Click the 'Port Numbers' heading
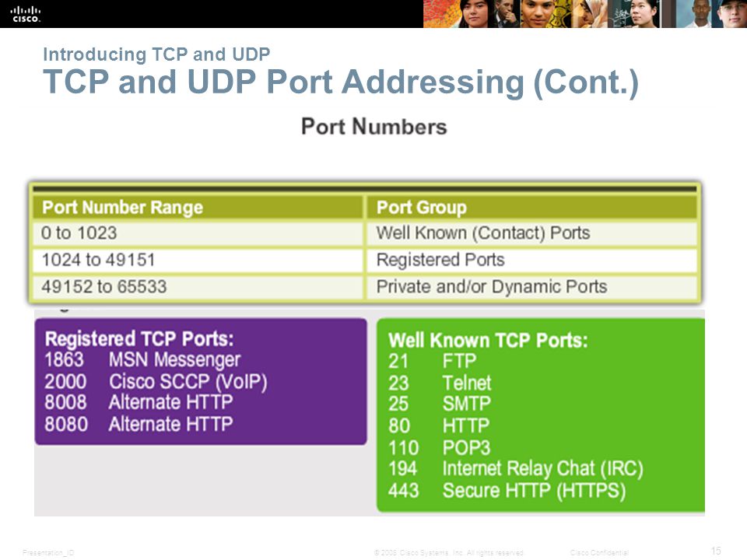This screenshot has height=560, width=747. (374, 127)
